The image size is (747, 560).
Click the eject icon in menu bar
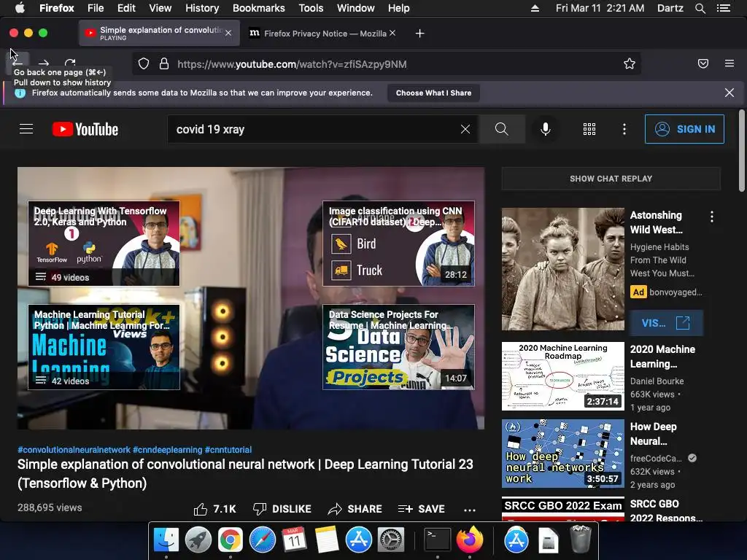point(535,8)
